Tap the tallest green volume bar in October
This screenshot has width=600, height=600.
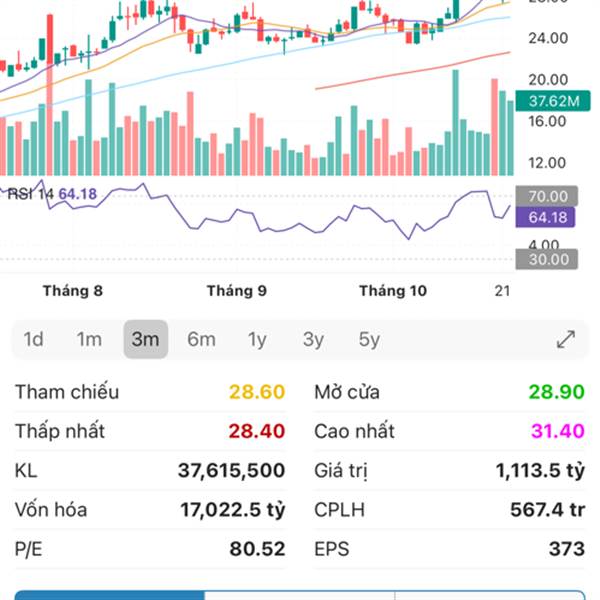click(455, 122)
